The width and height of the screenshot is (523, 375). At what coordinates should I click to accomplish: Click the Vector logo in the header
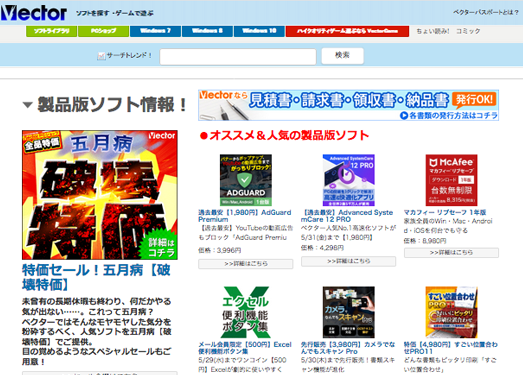point(34,13)
